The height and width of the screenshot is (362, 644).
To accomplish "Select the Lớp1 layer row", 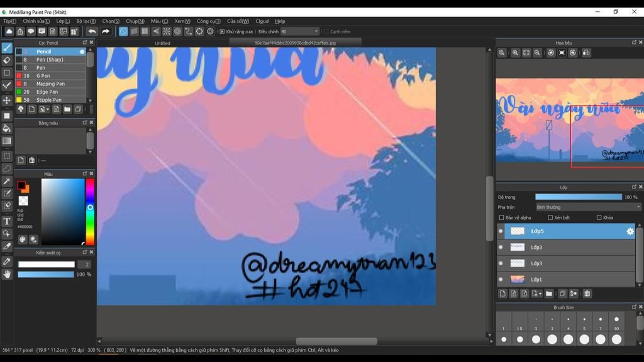I will coord(567,280).
